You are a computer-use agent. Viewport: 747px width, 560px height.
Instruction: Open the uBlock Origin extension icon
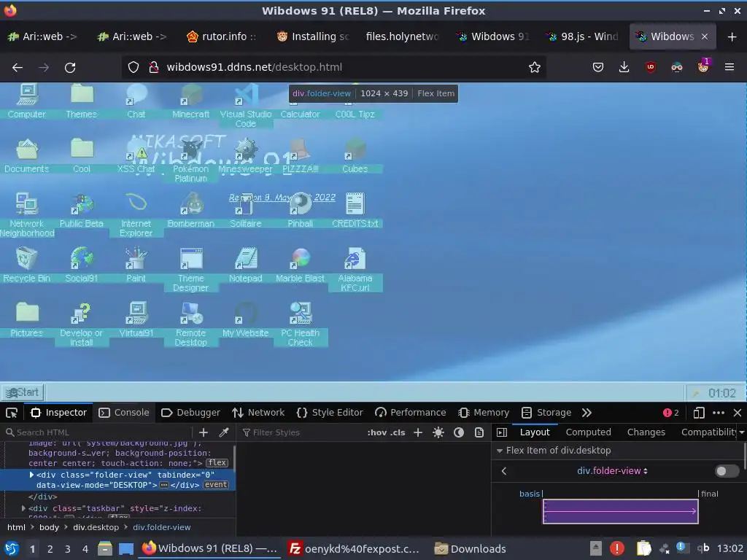coord(650,67)
